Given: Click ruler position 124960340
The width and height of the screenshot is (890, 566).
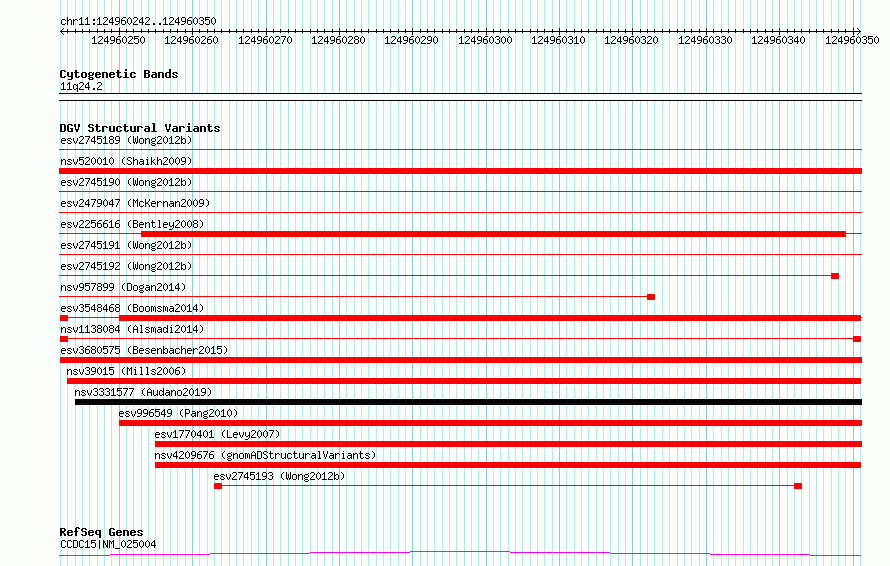Looking at the screenshot, I should pos(778,40).
